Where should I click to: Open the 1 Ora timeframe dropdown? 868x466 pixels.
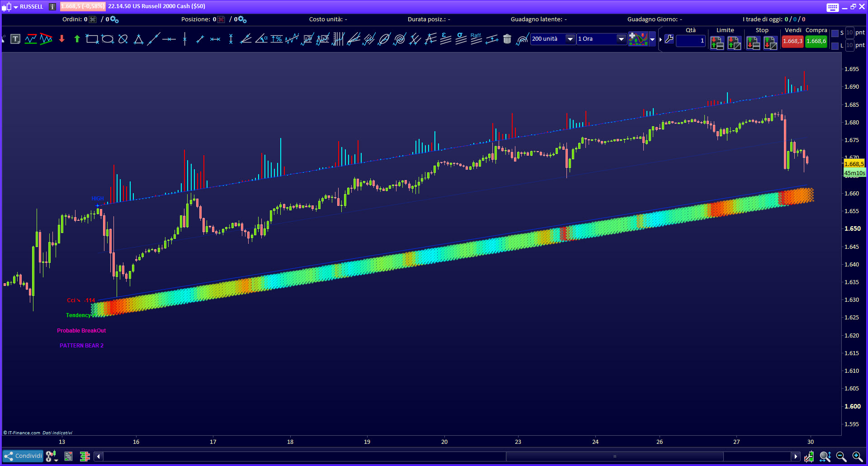621,39
